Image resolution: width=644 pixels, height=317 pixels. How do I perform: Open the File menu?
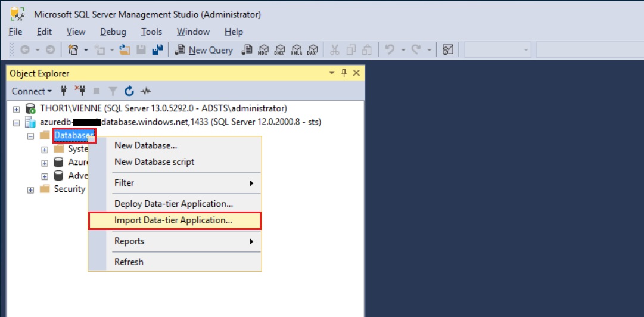click(15, 32)
